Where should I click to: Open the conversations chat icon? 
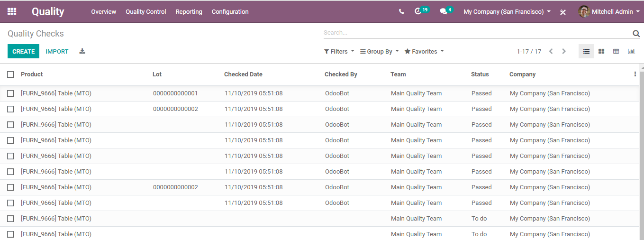(444, 11)
